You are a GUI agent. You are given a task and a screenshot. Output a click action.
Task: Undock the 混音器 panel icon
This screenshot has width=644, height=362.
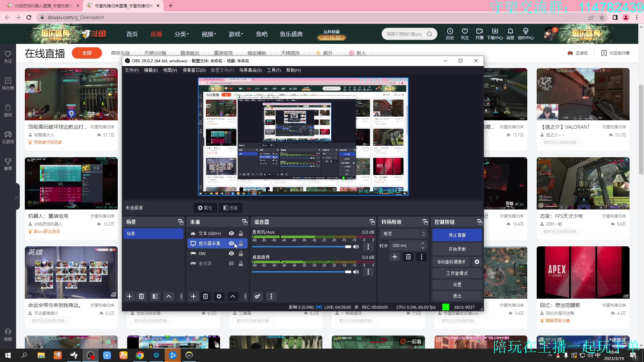pos(372,222)
